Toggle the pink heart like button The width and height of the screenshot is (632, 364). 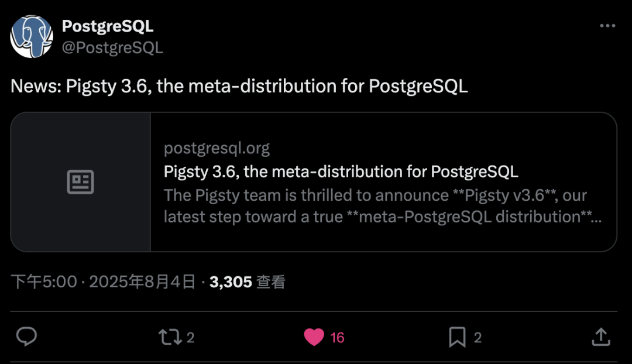click(314, 337)
